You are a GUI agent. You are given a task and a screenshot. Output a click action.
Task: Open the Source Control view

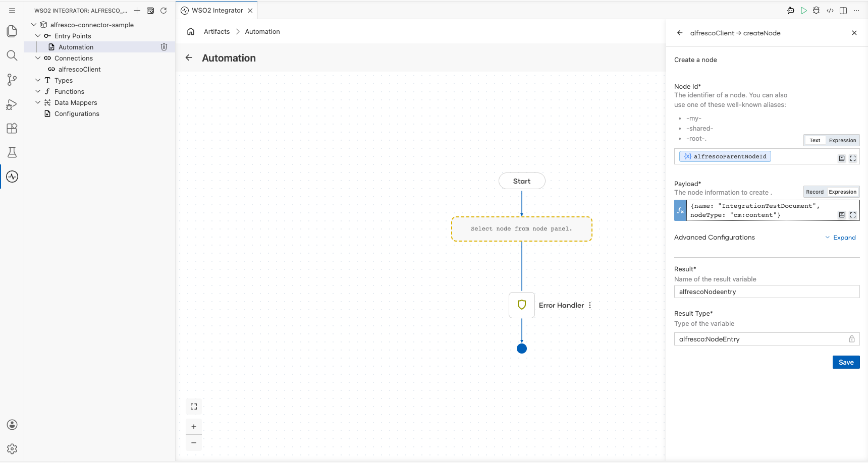(12, 80)
